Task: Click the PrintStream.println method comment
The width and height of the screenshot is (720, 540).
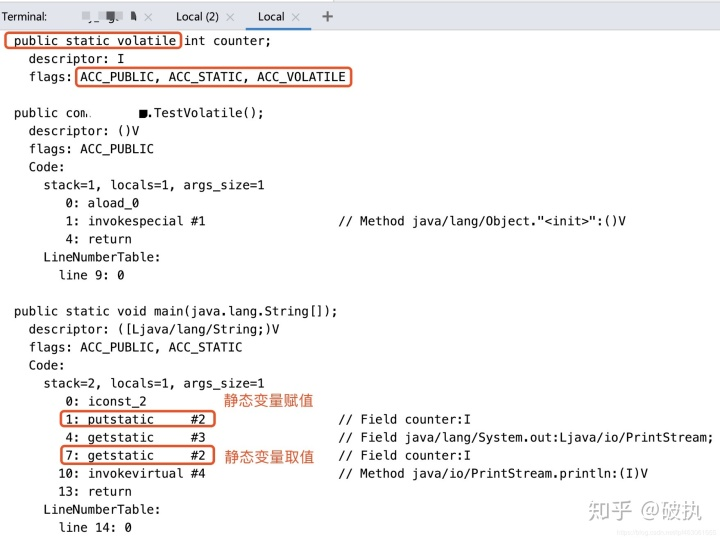Action: point(493,473)
